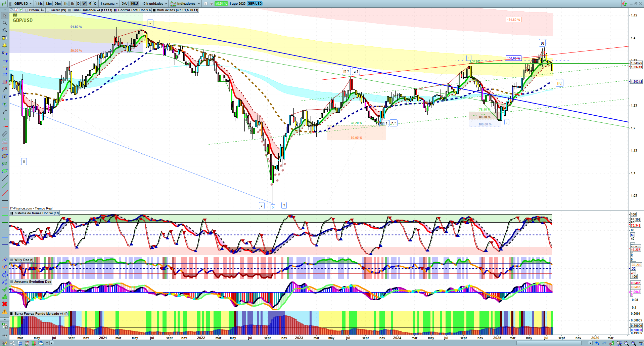Open the GBPUSD symbol dropdown

(x=22, y=4)
